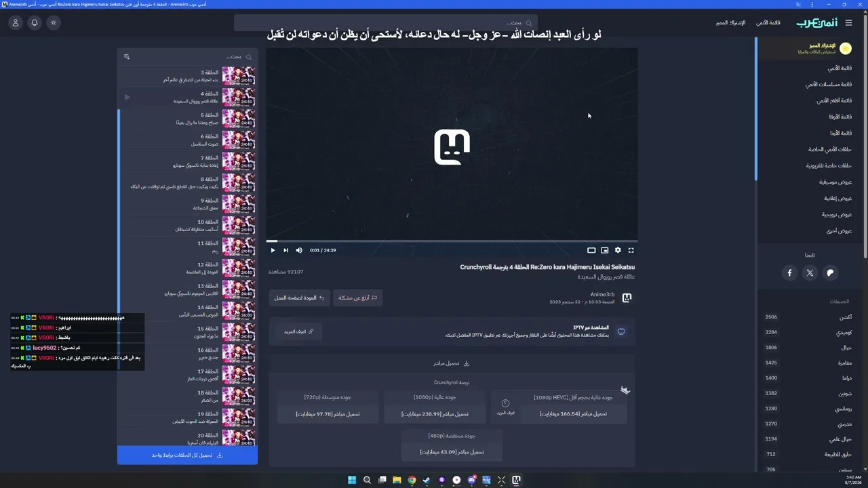Enter fullscreen video mode

pyautogui.click(x=631, y=250)
